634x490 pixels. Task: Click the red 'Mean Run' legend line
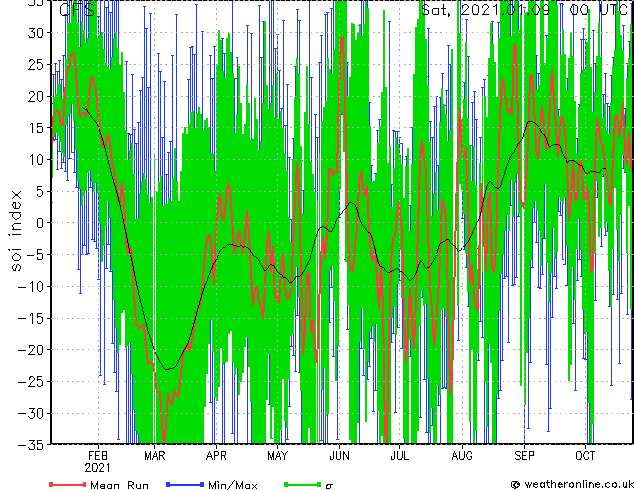click(x=68, y=484)
